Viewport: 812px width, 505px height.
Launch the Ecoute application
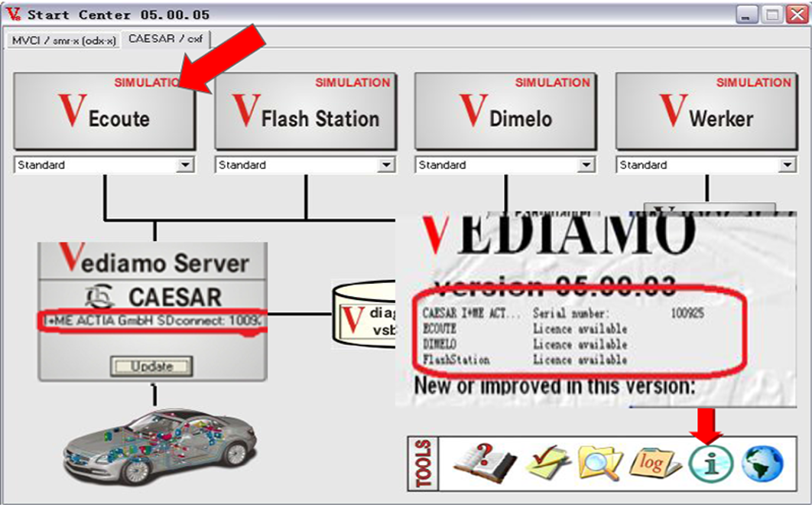tap(105, 111)
